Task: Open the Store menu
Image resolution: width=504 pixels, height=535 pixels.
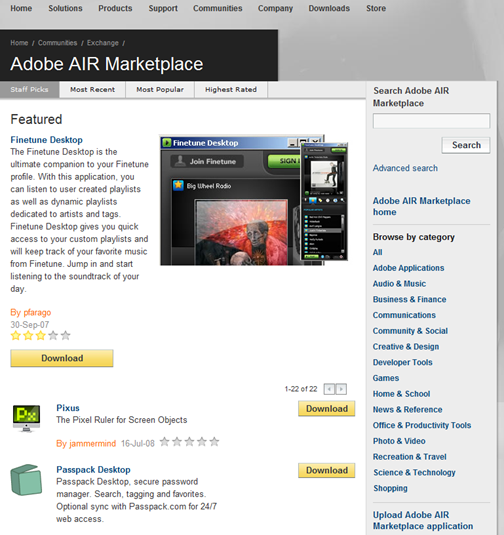Action: coord(376,8)
